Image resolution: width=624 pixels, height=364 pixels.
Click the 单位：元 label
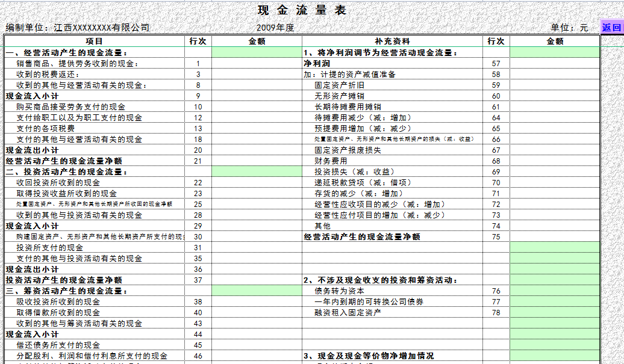click(x=569, y=28)
